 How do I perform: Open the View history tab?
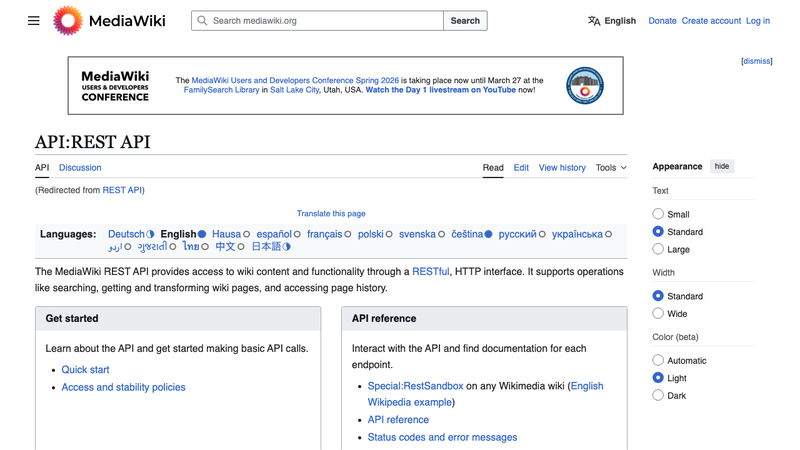point(562,168)
